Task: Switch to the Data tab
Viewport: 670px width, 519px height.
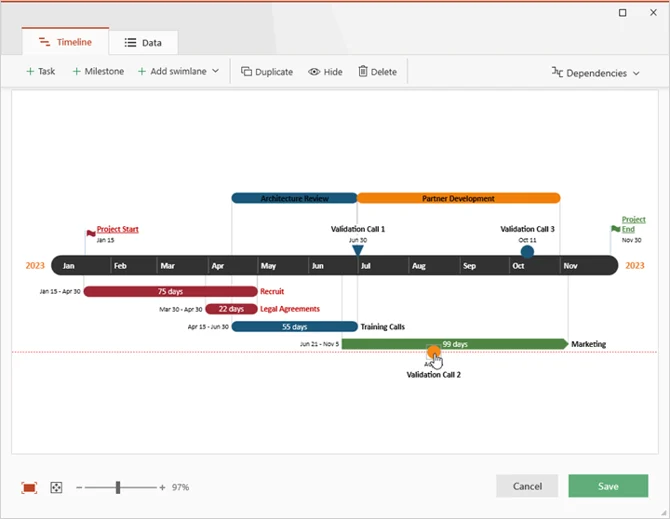Action: pos(142,43)
